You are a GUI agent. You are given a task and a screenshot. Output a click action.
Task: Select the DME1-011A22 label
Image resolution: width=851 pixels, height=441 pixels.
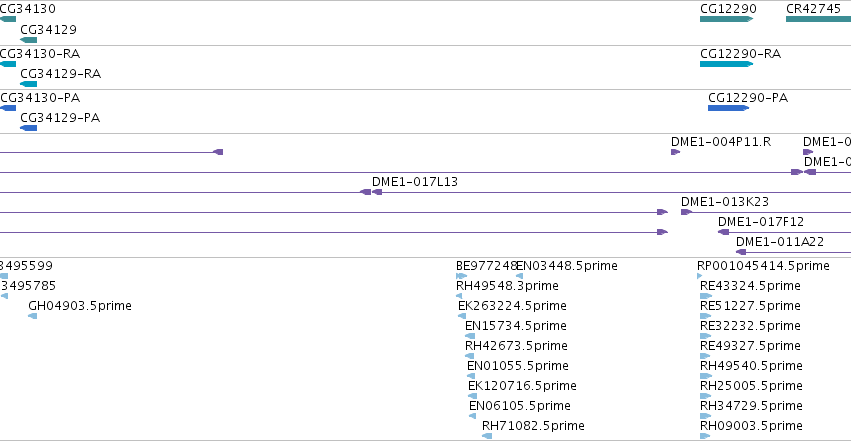pyautogui.click(x=780, y=242)
